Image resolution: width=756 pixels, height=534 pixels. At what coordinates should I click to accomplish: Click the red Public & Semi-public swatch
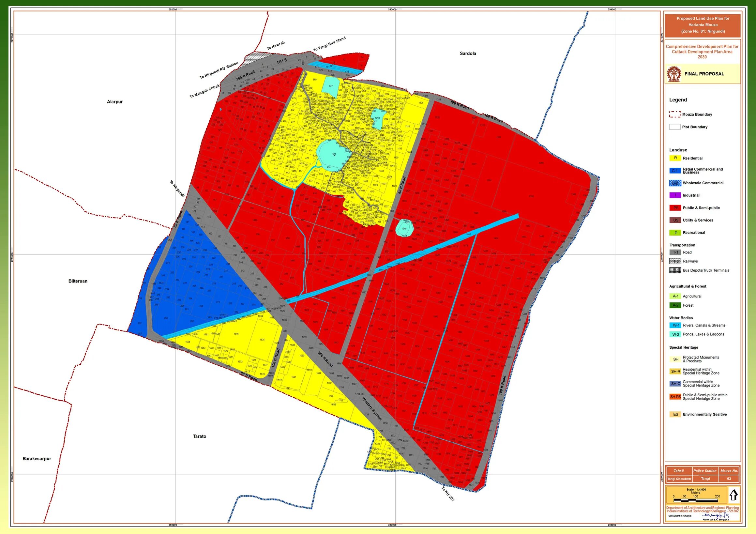(675, 208)
